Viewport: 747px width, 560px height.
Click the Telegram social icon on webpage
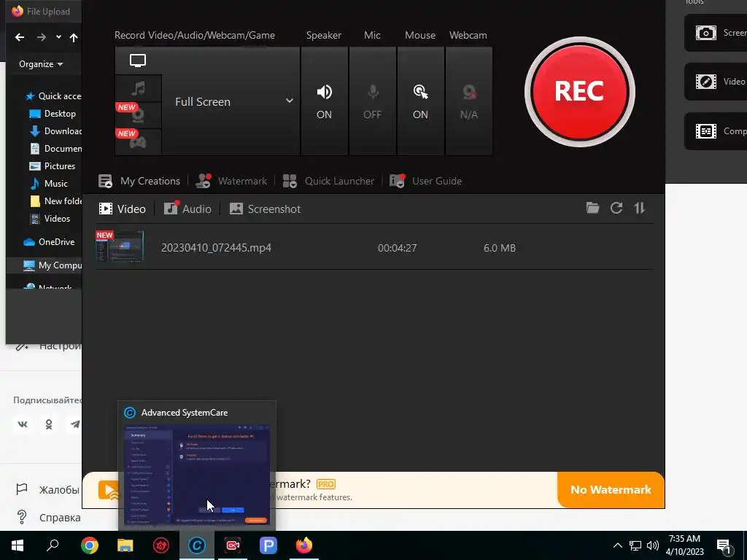point(75,424)
